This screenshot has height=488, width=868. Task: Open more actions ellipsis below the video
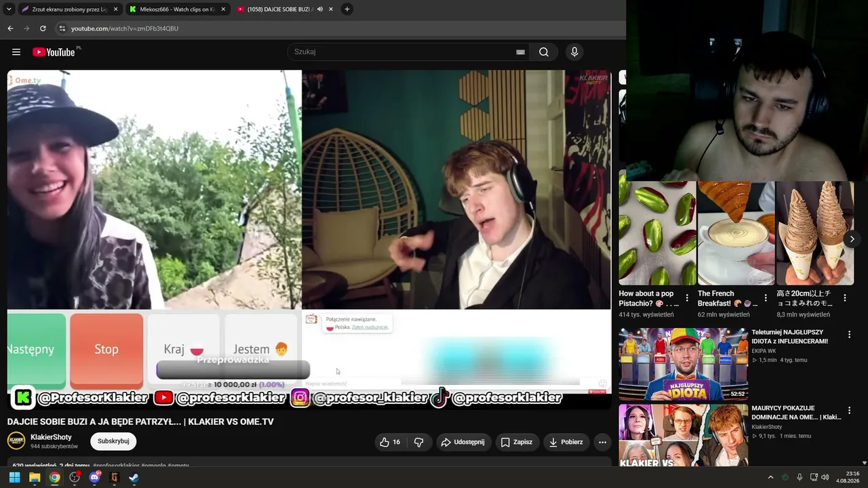click(x=602, y=442)
